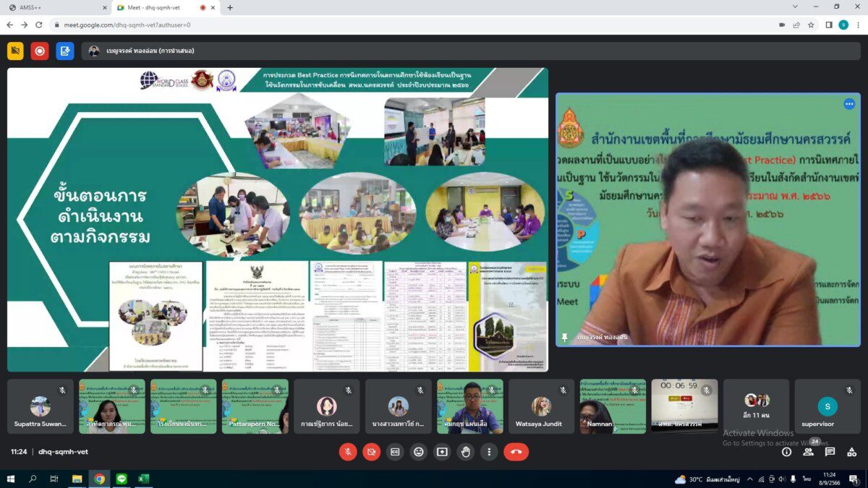The height and width of the screenshot is (488, 868).
Task: Reload the Meet page
Action: [x=39, y=25]
